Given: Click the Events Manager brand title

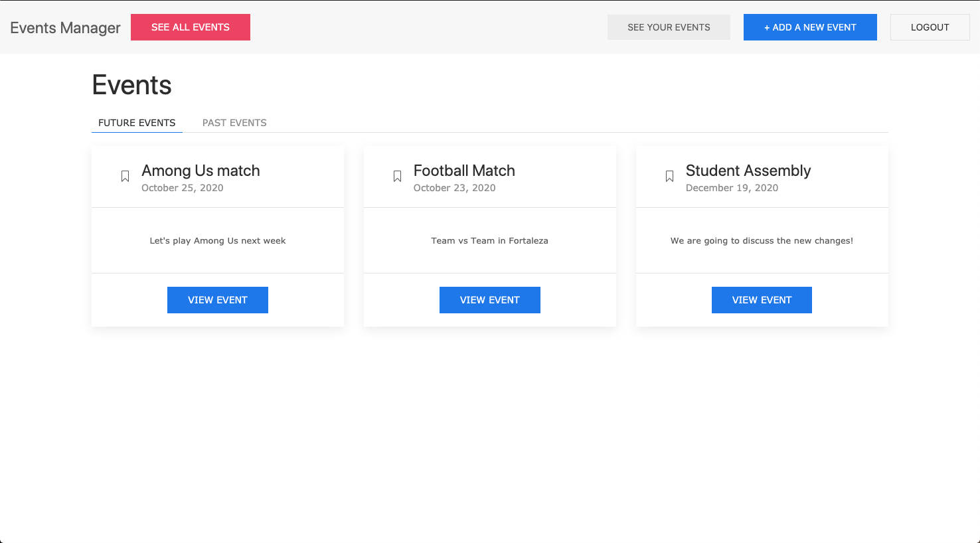Looking at the screenshot, I should click(x=65, y=28).
